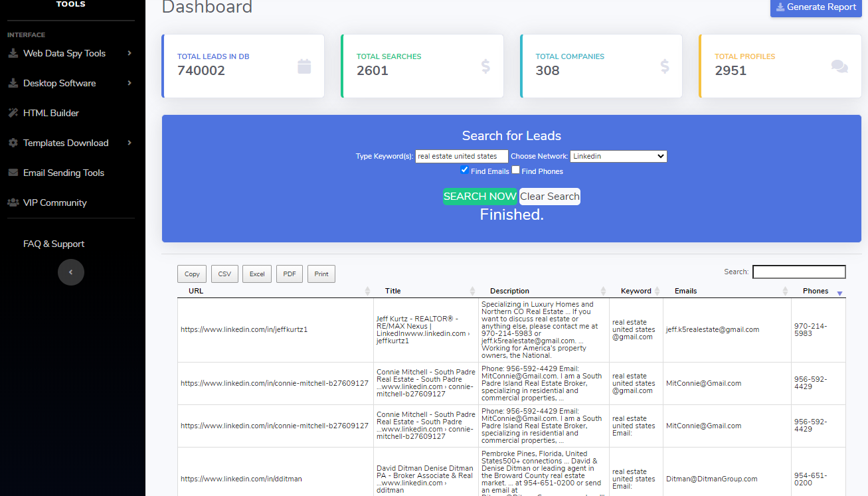Viewport: 868px width, 496px height.
Task: Click the Generate Report button
Action: click(816, 7)
